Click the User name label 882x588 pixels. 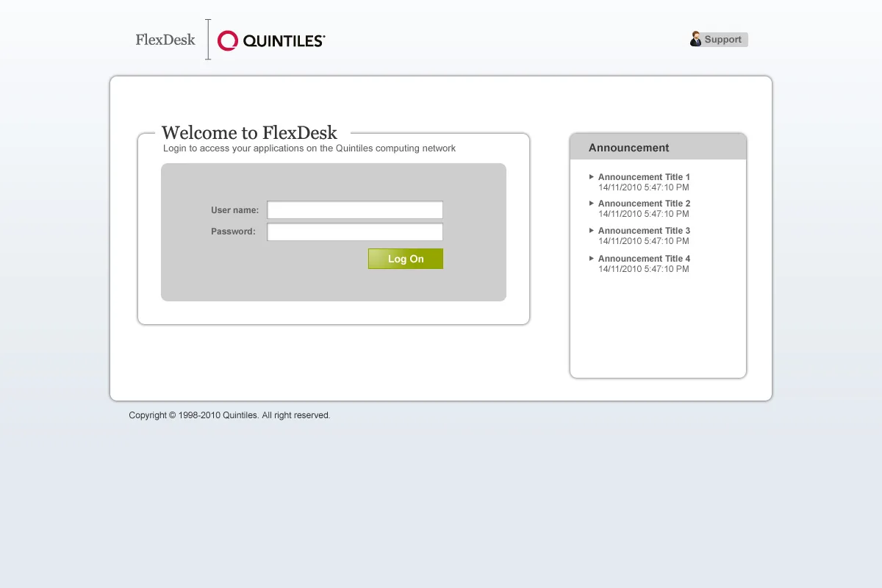coord(235,210)
